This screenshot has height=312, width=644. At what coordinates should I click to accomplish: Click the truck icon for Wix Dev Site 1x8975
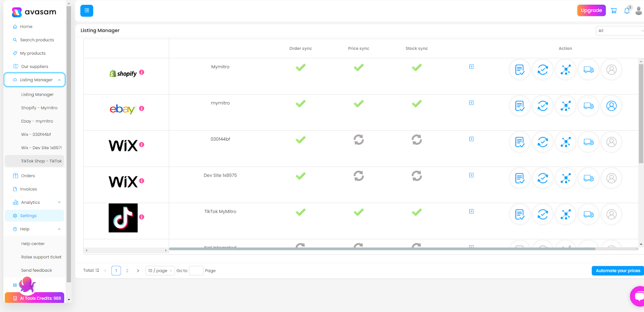[588, 178]
